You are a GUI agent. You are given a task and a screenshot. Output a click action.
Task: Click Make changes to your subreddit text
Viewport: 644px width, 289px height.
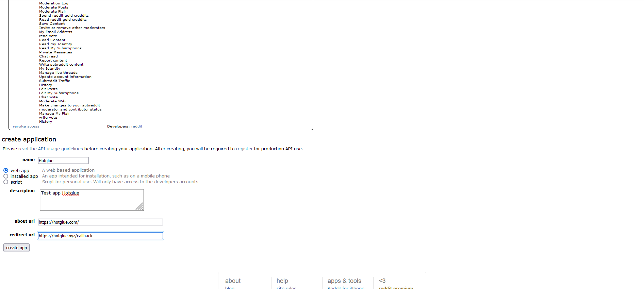click(x=70, y=105)
